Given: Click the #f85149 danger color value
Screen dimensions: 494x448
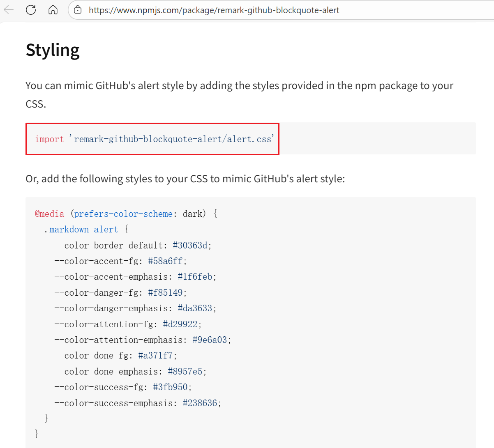Looking at the screenshot, I should 165,293.
